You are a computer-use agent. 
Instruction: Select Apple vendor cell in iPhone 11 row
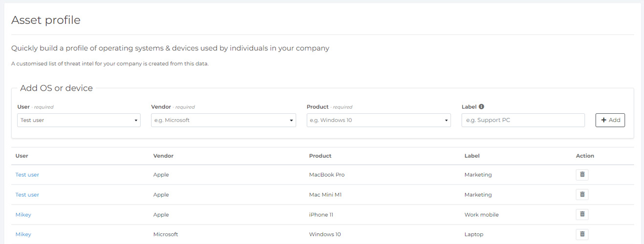161,215
